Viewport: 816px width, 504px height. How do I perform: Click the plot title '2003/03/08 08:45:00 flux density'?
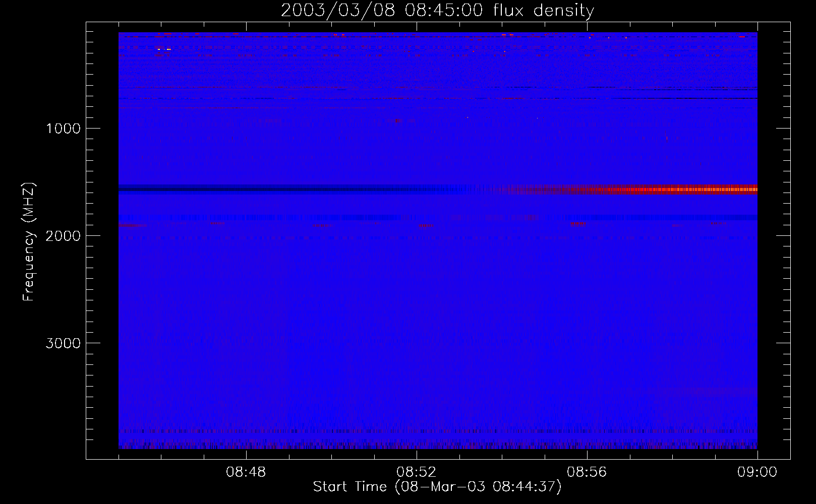tap(437, 11)
